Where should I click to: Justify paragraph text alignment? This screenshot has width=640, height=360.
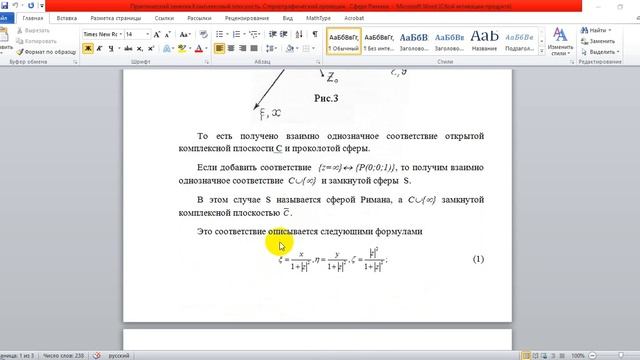pos(254,49)
